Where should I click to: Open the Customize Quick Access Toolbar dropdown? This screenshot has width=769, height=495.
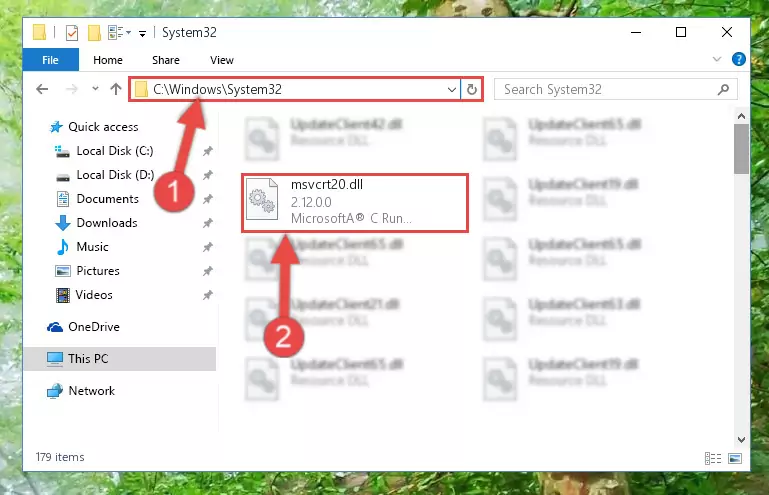tap(142, 33)
